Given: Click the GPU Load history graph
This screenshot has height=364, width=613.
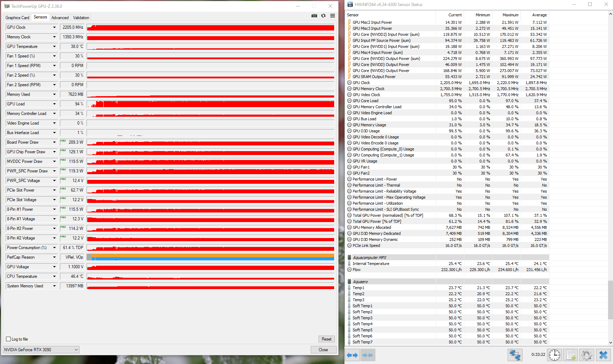Looking at the screenshot, I should coord(210,104).
